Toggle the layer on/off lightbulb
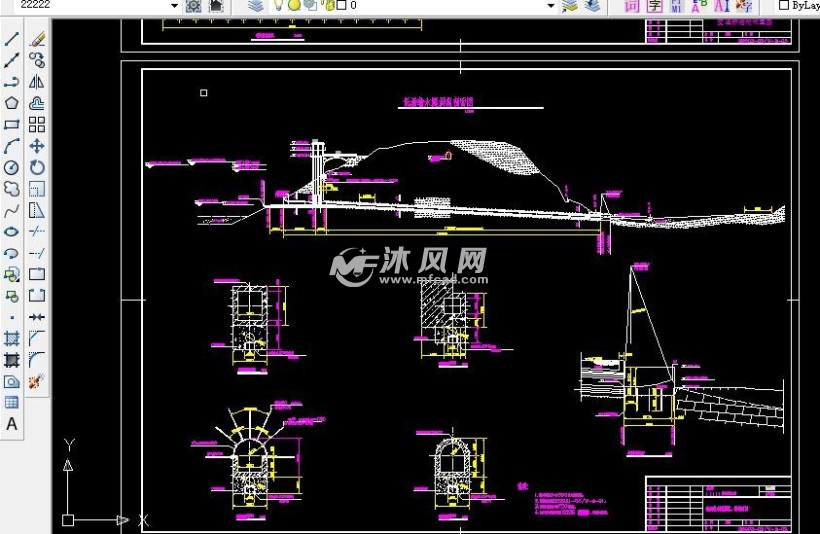 (279, 5)
